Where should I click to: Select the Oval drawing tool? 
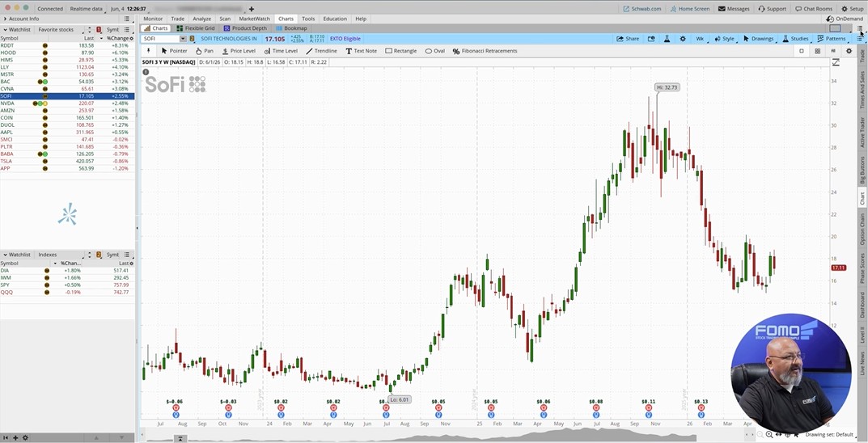[435, 51]
